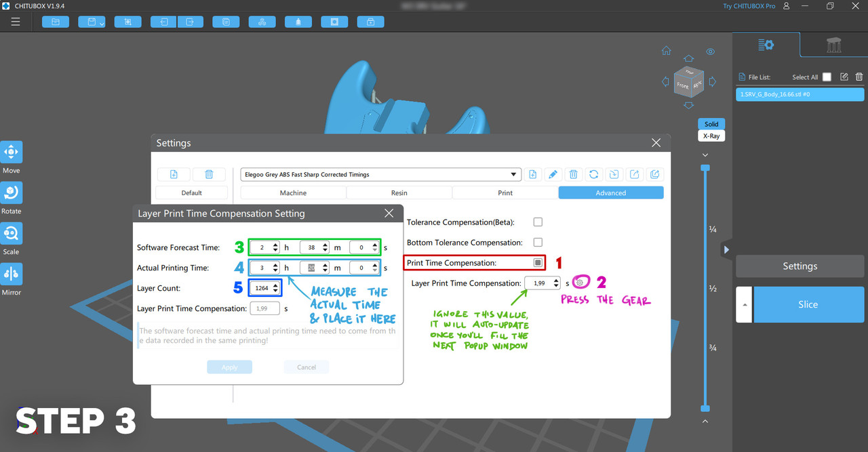
Task: Open the save button dropdown arrow in toolbar
Action: [102, 23]
